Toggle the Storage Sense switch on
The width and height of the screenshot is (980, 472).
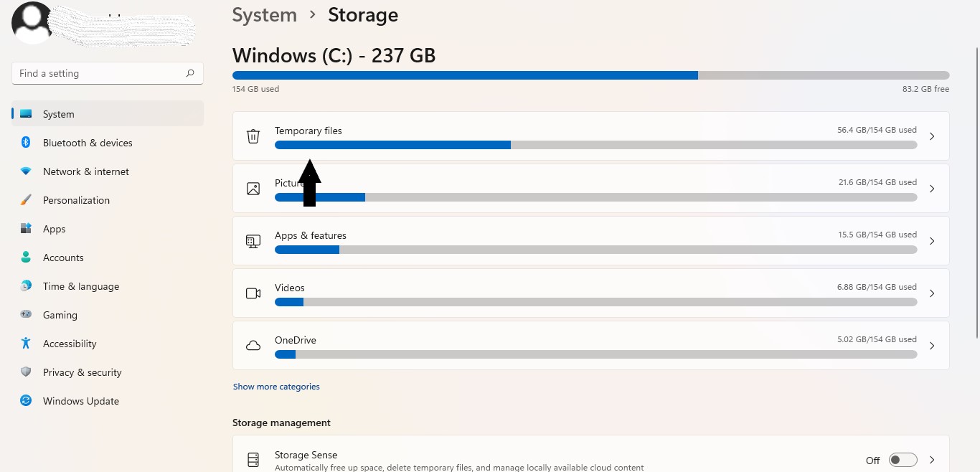click(x=903, y=460)
